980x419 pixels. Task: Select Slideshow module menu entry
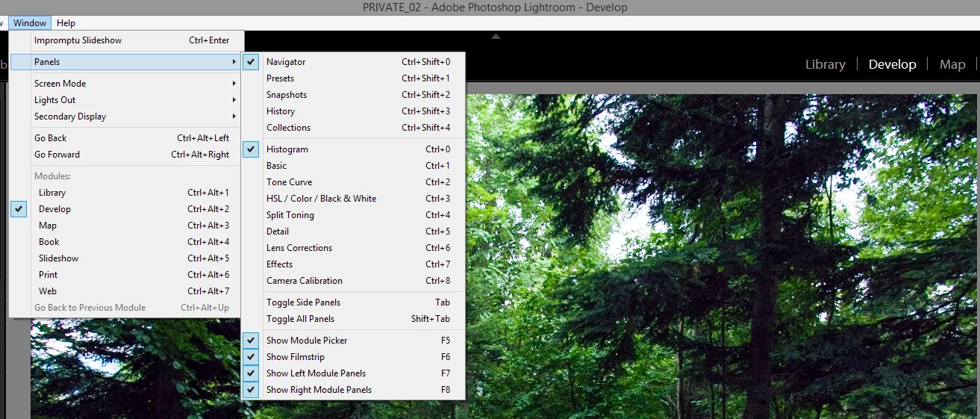tap(125, 258)
